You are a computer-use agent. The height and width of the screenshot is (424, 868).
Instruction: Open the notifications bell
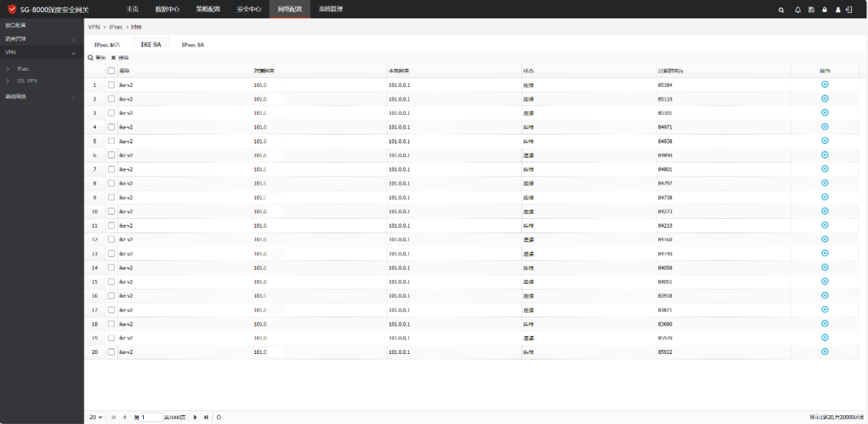point(798,10)
